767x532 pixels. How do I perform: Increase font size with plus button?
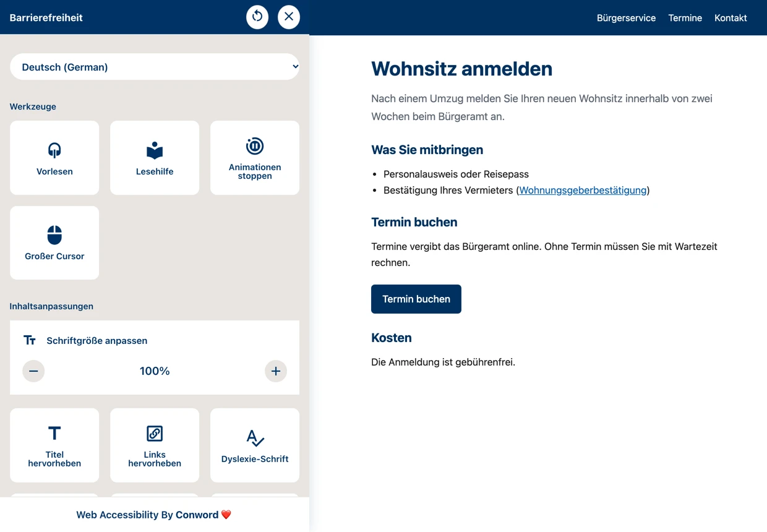pos(276,371)
